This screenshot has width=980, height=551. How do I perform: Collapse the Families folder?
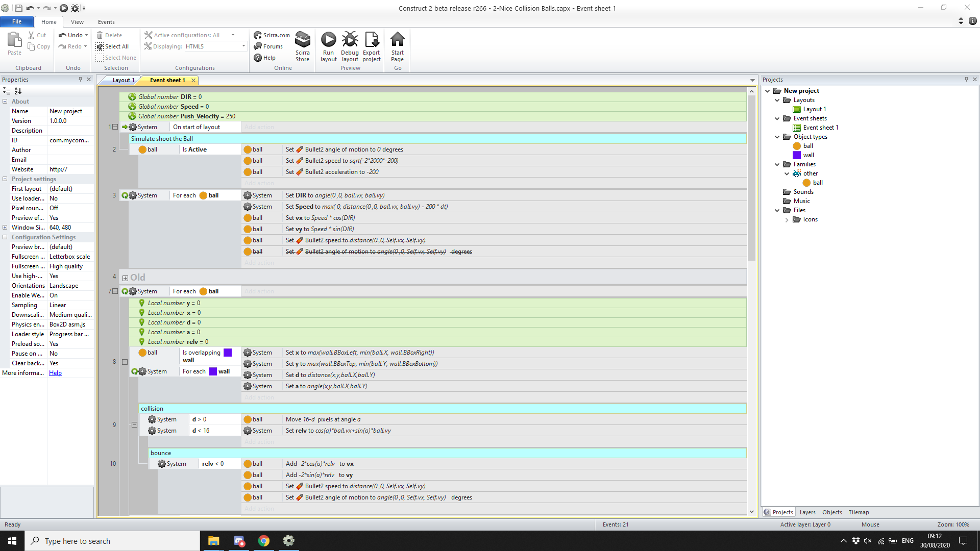pos(777,164)
